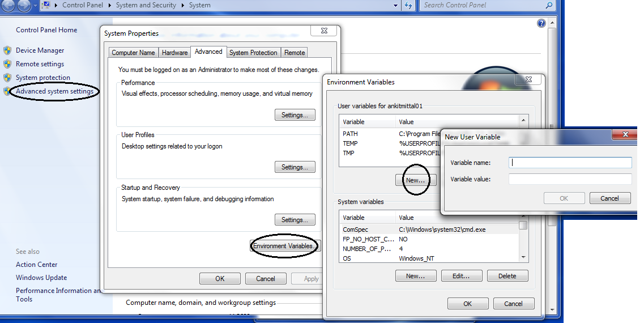Click Edit under System variables
This screenshot has width=644, height=323.
[461, 276]
